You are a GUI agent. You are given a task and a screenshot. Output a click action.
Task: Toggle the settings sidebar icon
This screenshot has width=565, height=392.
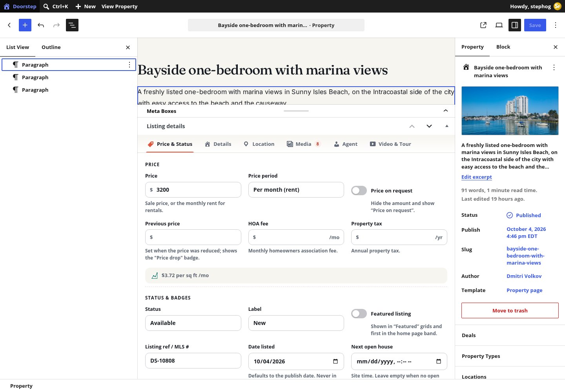click(x=515, y=25)
